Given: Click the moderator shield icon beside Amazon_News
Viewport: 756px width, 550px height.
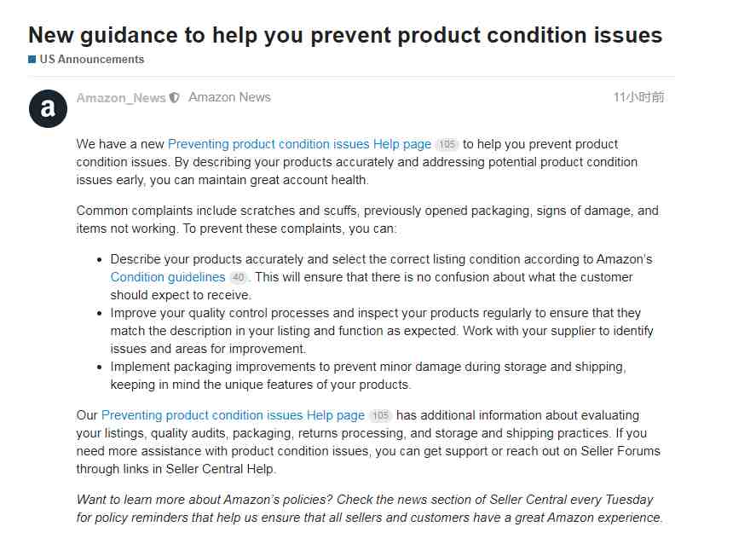Looking at the screenshot, I should pyautogui.click(x=175, y=98).
